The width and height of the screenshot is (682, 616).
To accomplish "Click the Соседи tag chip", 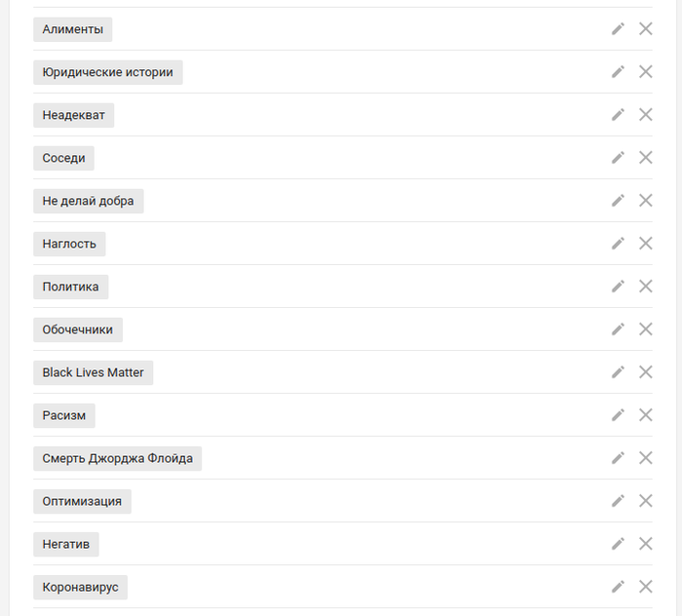I will pos(63,158).
